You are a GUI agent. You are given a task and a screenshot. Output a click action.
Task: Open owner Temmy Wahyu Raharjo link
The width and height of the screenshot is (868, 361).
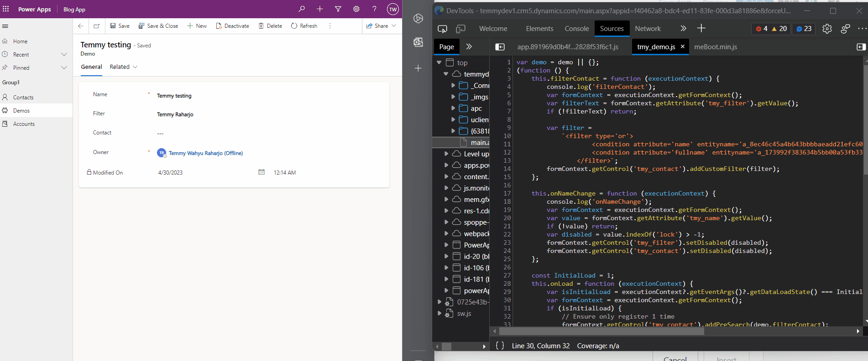click(206, 153)
